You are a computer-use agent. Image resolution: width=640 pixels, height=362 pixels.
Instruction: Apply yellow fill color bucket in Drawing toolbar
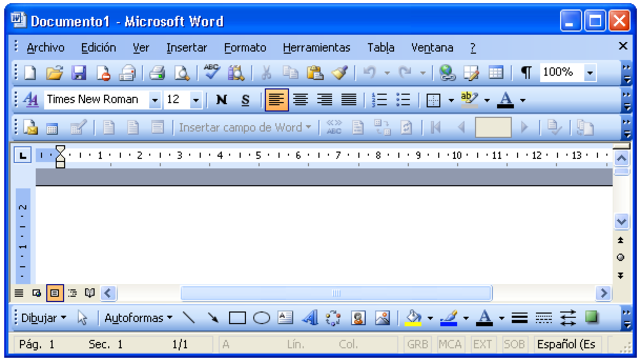pyautogui.click(x=413, y=318)
